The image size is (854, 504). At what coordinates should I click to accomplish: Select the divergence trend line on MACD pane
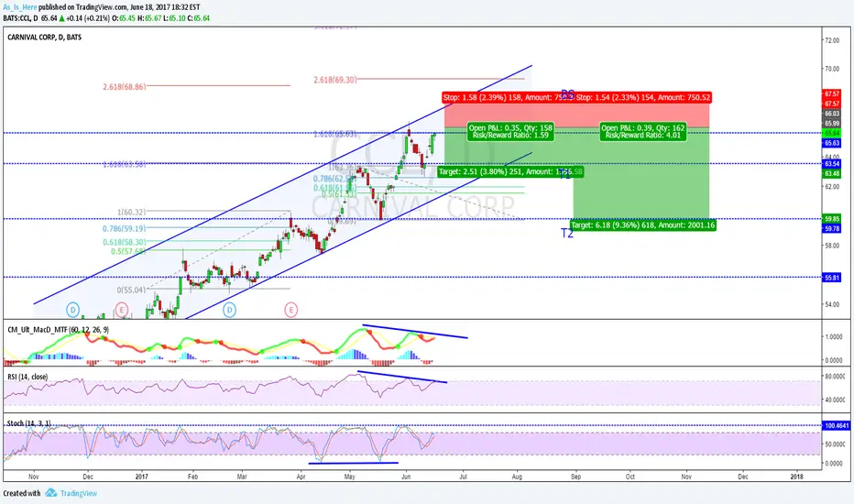tap(415, 332)
